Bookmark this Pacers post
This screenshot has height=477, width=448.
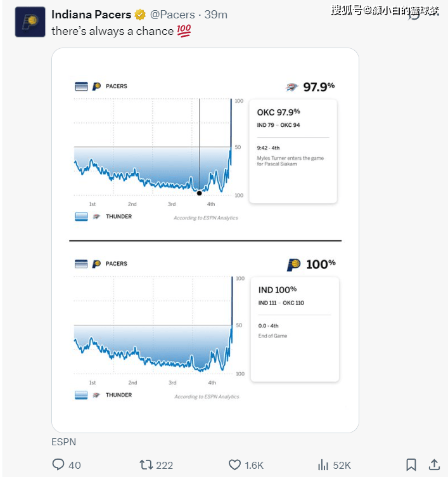(x=411, y=465)
